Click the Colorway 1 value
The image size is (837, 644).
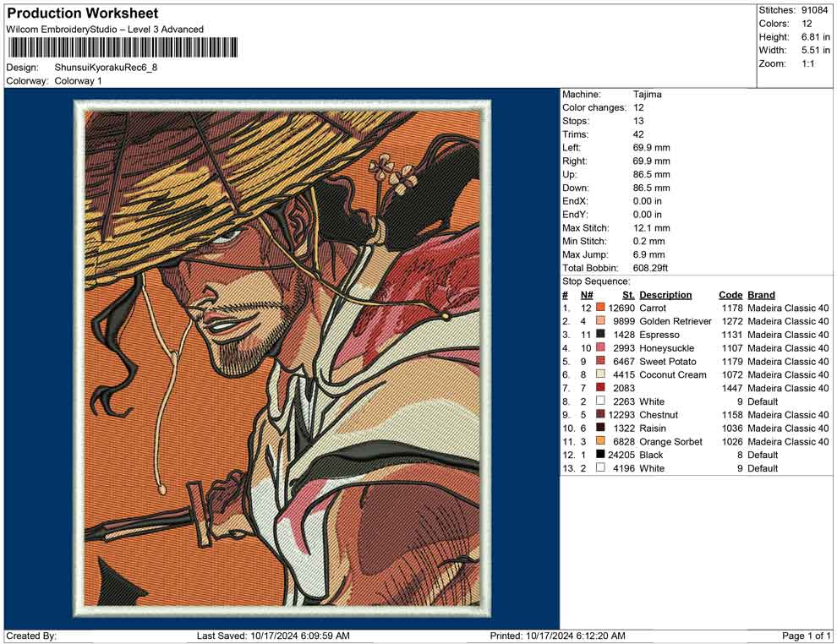78,81
